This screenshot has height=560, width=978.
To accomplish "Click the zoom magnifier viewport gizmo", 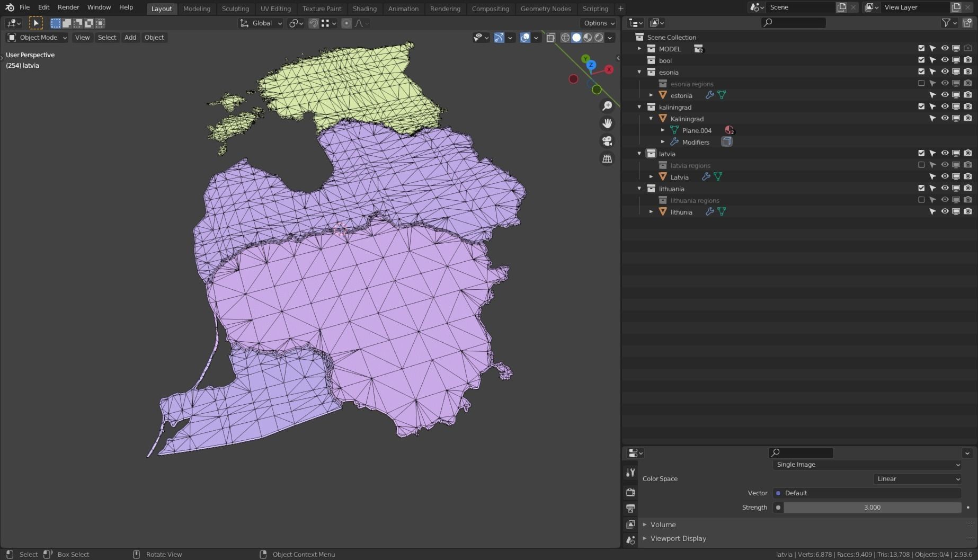I will pyautogui.click(x=607, y=106).
